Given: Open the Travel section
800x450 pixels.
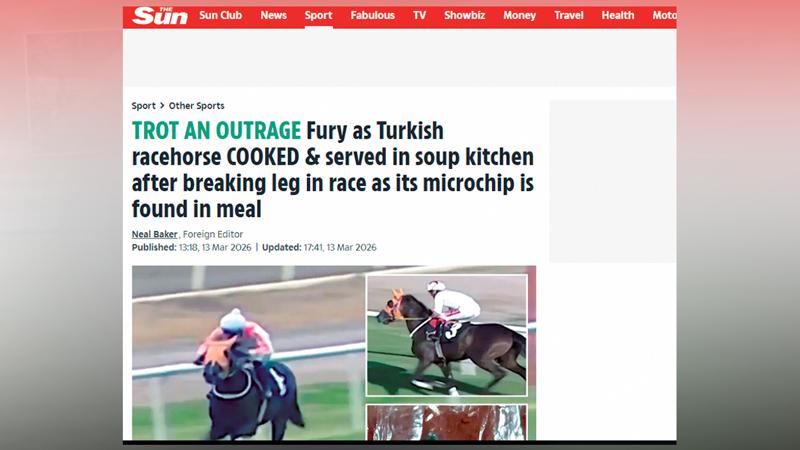Looking at the screenshot, I should (568, 15).
